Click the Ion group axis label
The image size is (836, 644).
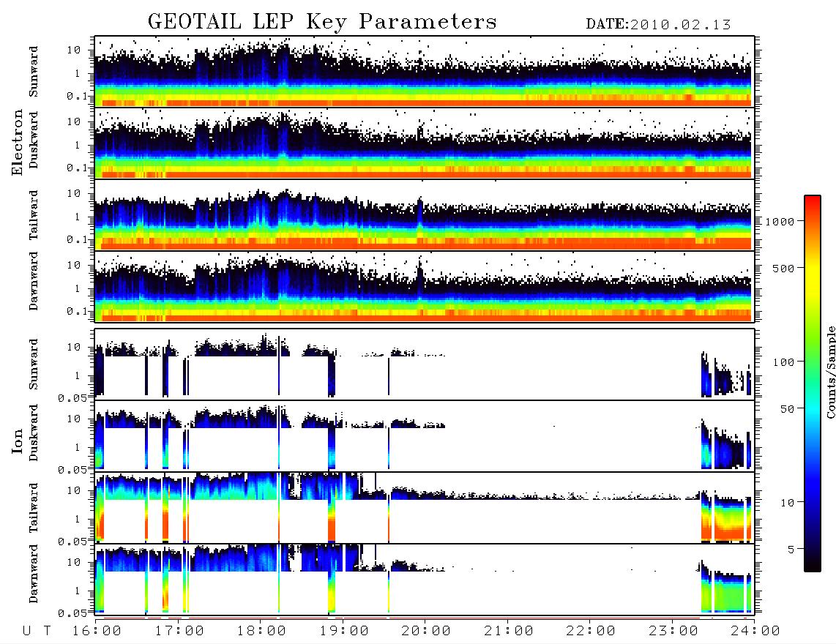click(18, 441)
